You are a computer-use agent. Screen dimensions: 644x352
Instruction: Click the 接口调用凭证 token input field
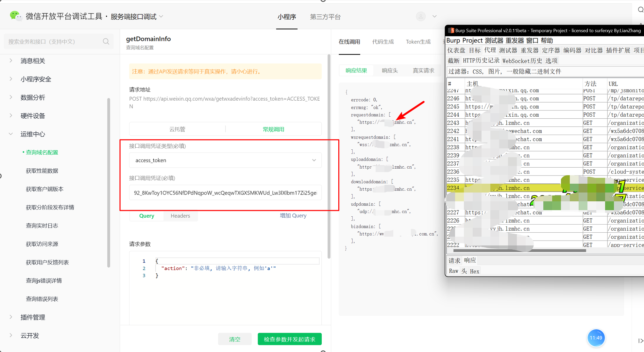[x=225, y=193]
